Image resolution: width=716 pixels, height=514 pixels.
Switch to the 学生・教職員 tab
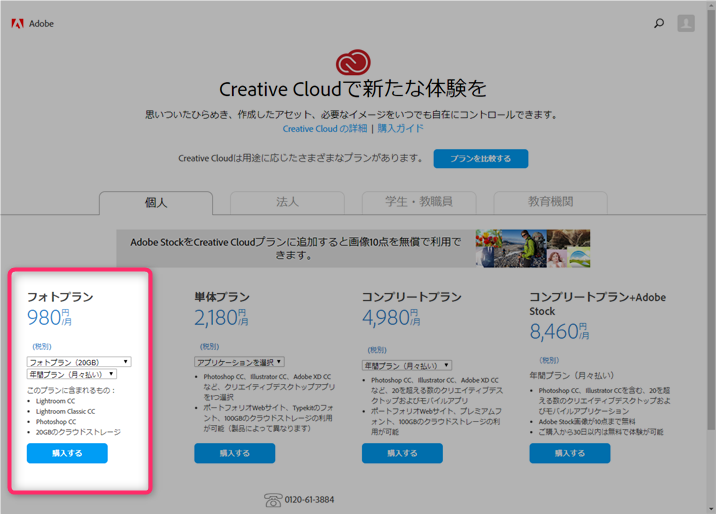(419, 202)
